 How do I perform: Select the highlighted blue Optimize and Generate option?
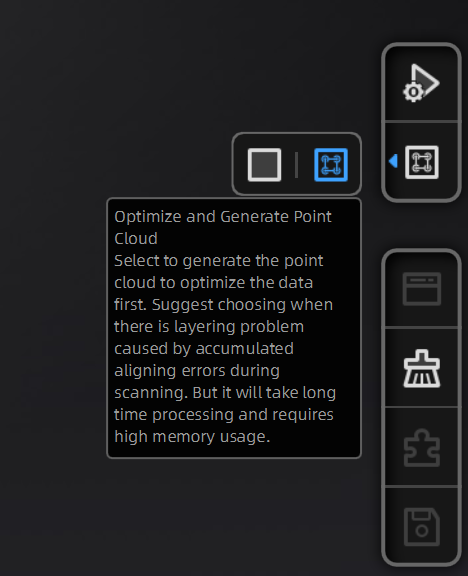(331, 165)
